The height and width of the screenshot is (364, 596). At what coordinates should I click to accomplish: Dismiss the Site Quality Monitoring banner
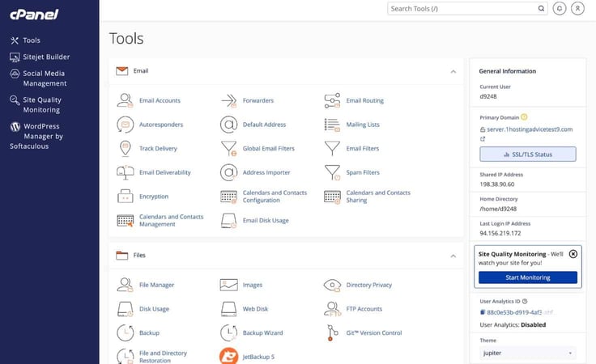(573, 254)
